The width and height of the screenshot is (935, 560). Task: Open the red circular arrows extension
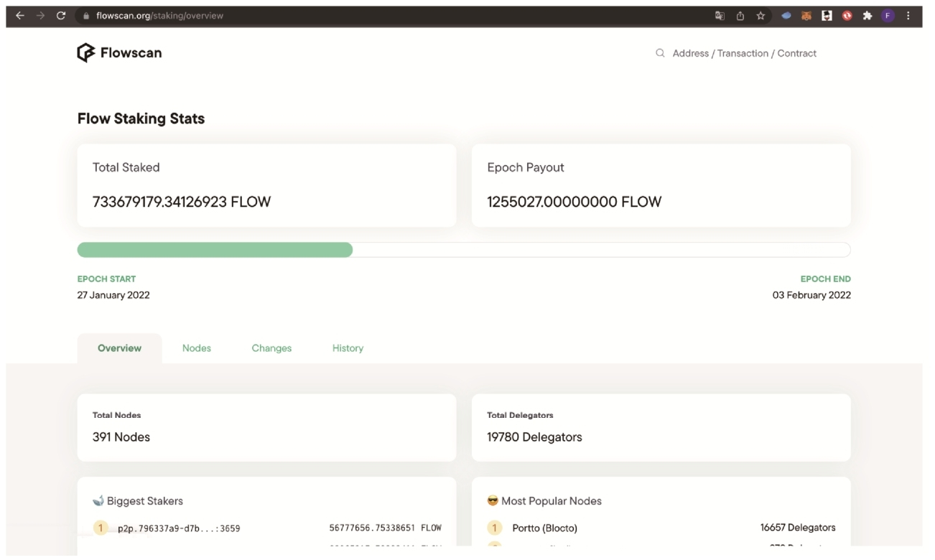(847, 16)
